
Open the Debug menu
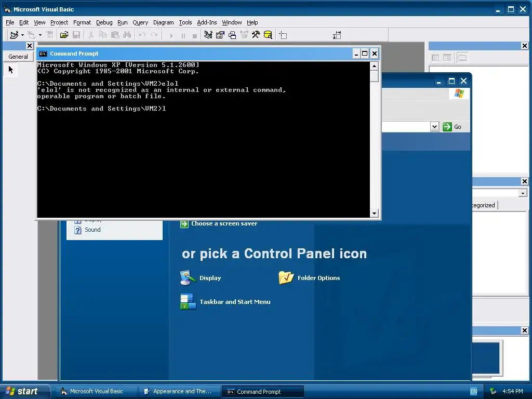coord(104,22)
